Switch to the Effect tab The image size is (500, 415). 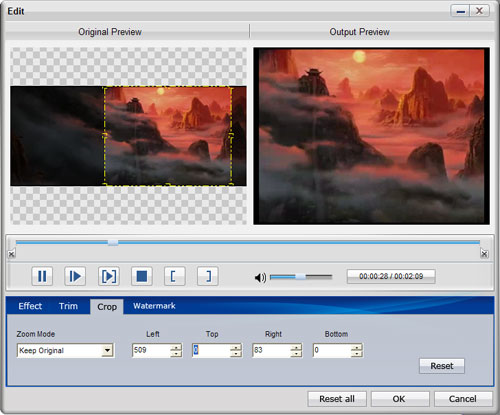click(x=30, y=306)
